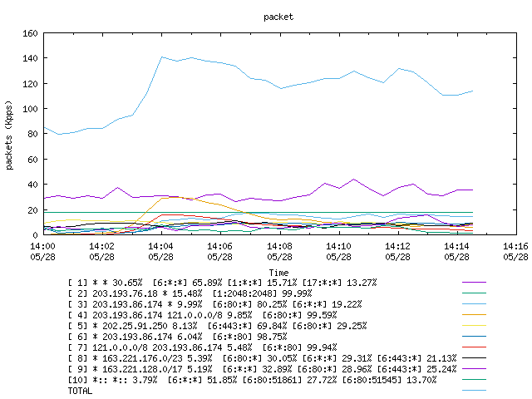Screen dimensions: 532x399
Task: Click legend entry [ 7] 121.0.0.0/8 203.193.86.174
Action: click(203, 347)
